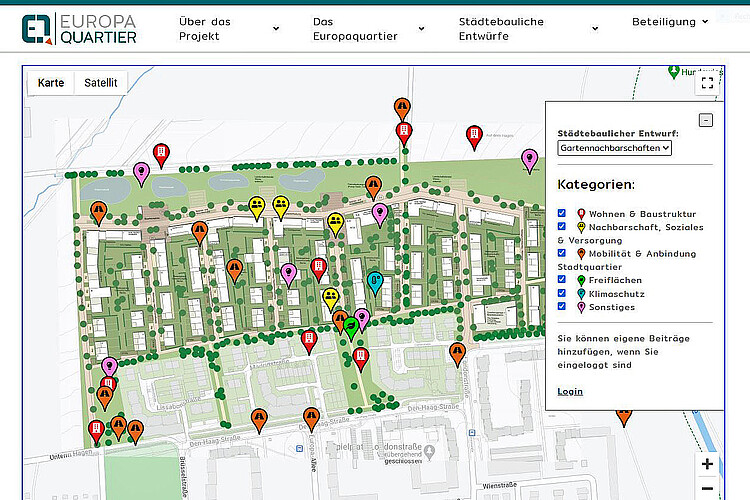Zoom in on the map
The height and width of the screenshot is (500, 750).
click(x=707, y=464)
